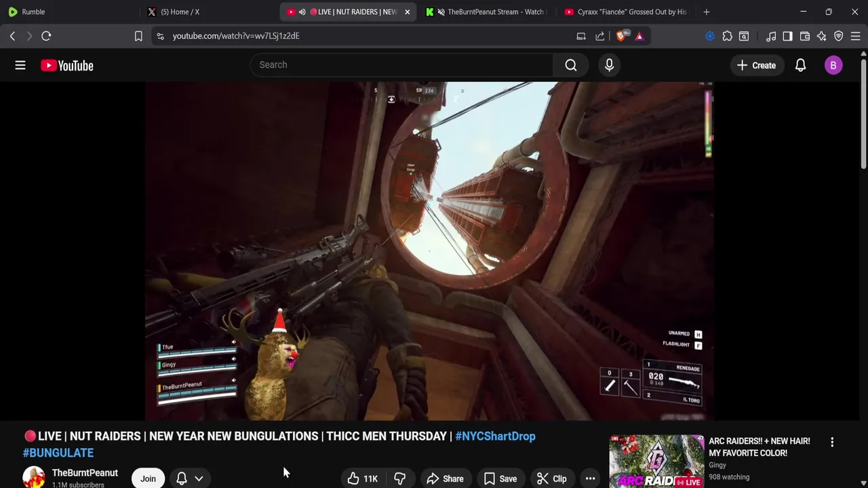Click the share page icon in address bar
The image size is (868, 488).
point(600,36)
